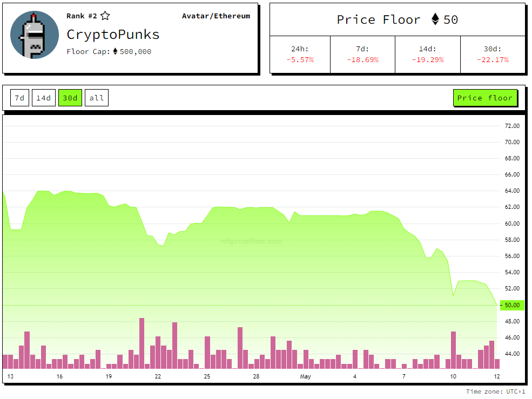Click the Floor Cap 500,000 value
The image size is (532, 399).
135,52
